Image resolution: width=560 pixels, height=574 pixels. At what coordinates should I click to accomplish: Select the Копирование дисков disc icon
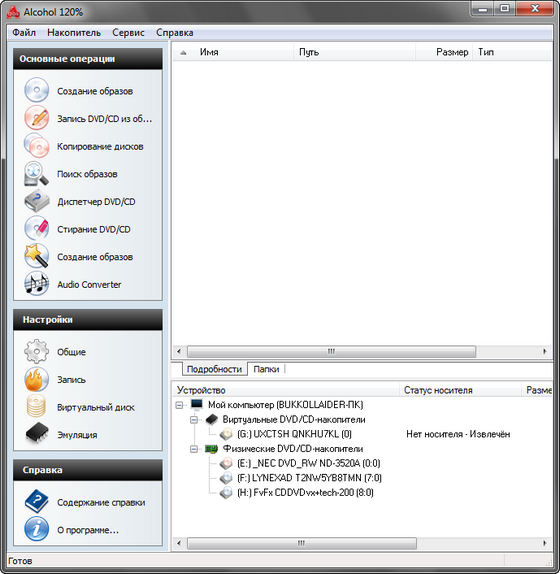pyautogui.click(x=36, y=145)
